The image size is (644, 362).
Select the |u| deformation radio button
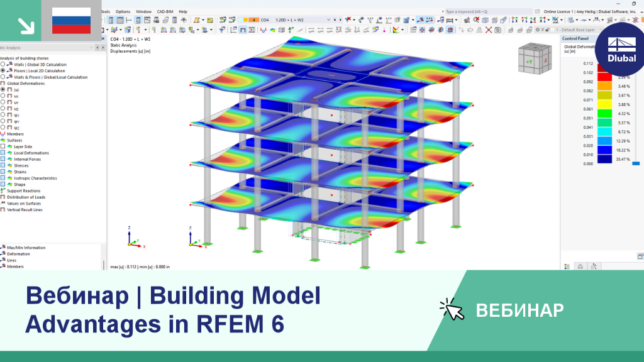[x=3, y=89]
